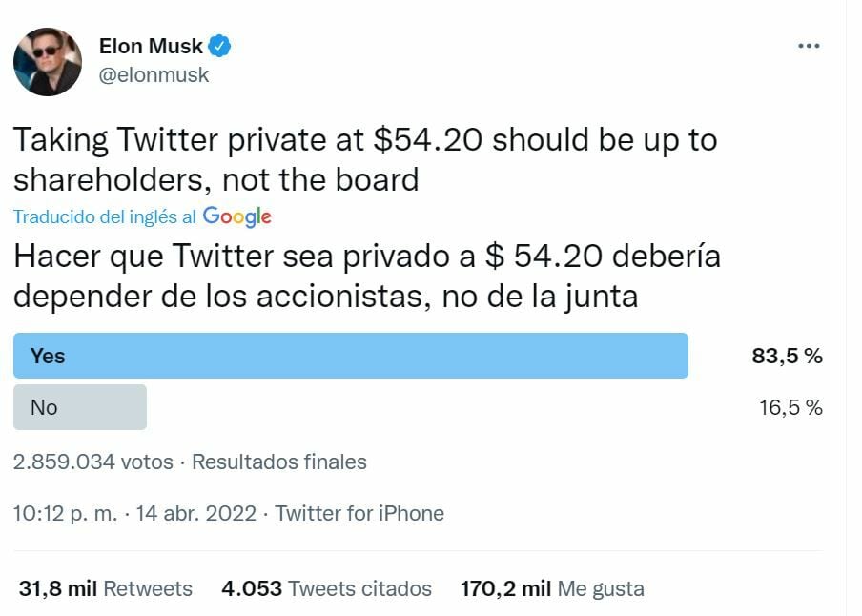Image resolution: width=862 pixels, height=616 pixels.
Task: Click the blue verified badge
Action: coord(220,46)
